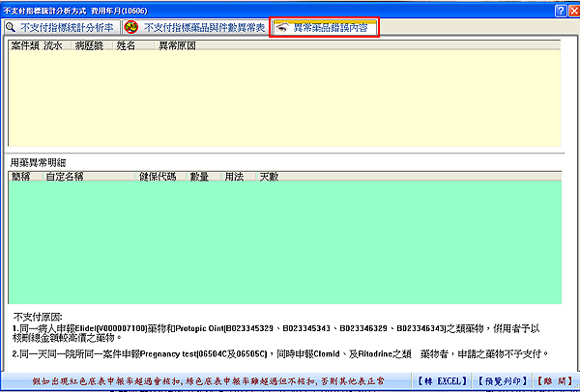Click the 姓名 column header
Viewport: 580px width, 392px height.
pyautogui.click(x=127, y=45)
